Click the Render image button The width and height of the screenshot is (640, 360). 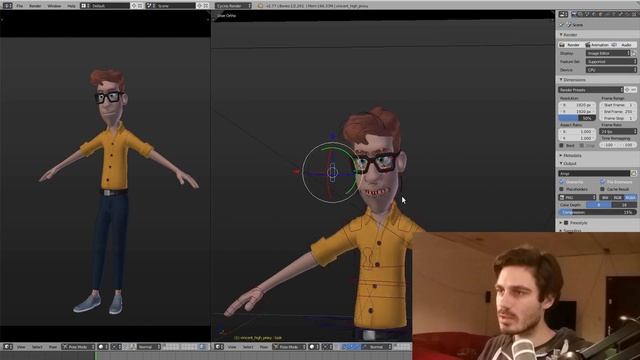571,44
